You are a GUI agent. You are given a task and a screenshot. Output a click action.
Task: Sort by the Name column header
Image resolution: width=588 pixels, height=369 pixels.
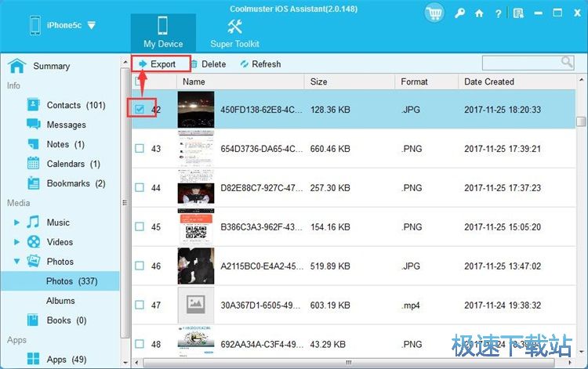(x=241, y=81)
